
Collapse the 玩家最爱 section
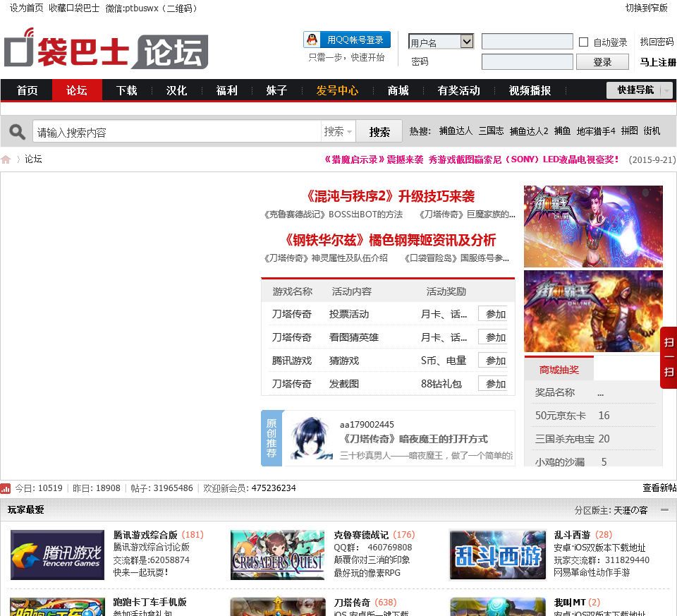(664, 510)
